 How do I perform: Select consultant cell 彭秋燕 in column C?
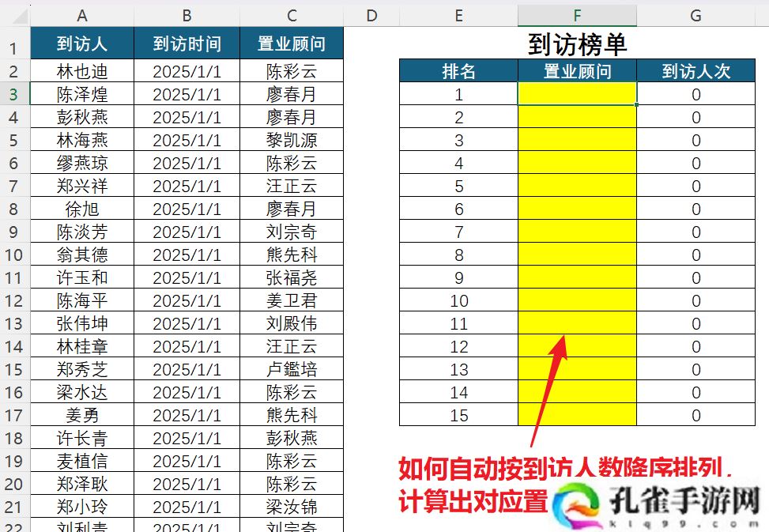pos(292,438)
